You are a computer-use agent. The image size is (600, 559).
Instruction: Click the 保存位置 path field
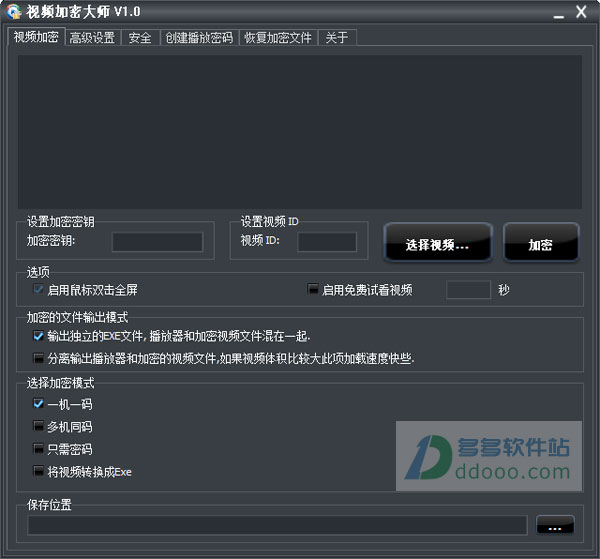[277, 525]
